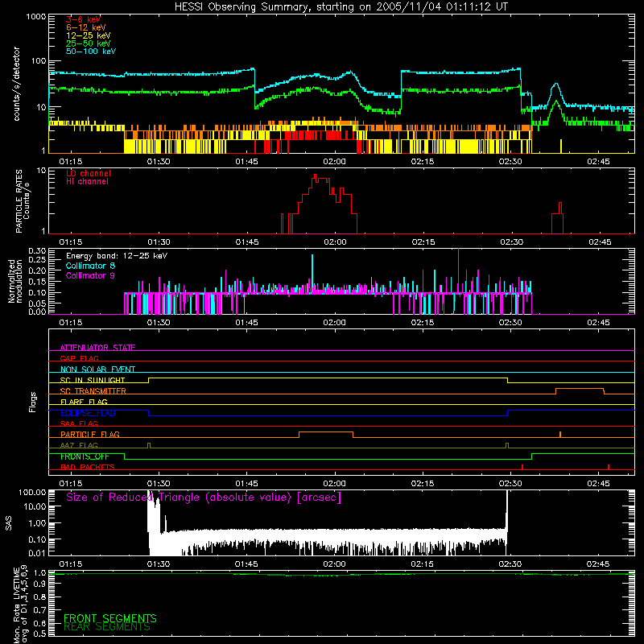Select the Collimator 9 legend entry

tap(90, 275)
